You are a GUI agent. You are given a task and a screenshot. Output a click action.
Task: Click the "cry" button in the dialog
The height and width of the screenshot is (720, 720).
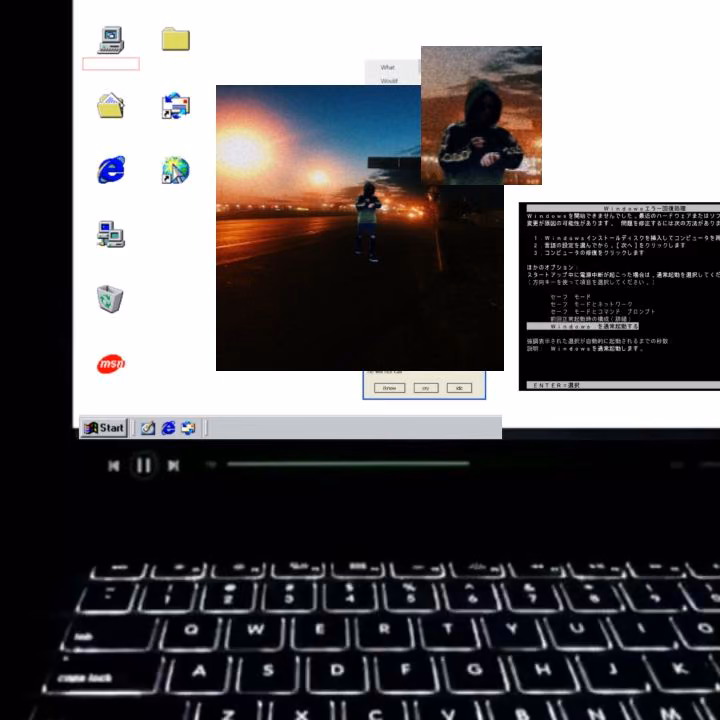point(426,388)
